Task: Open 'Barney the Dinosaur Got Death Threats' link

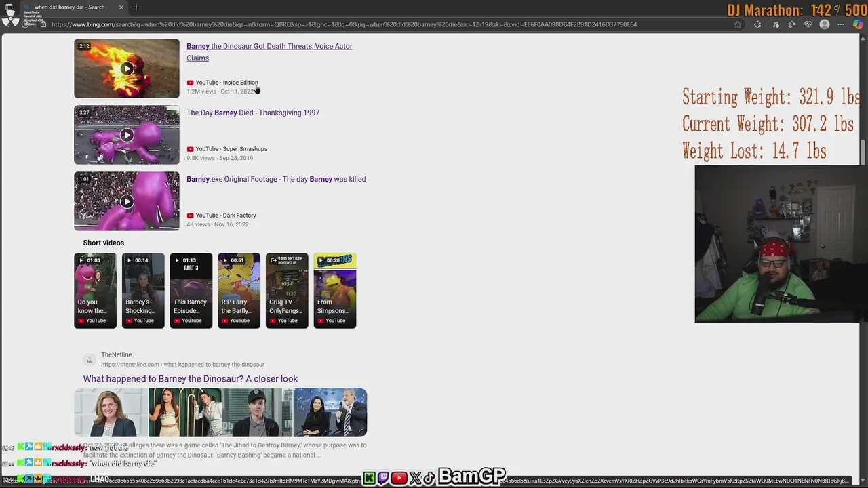Action: (269, 52)
